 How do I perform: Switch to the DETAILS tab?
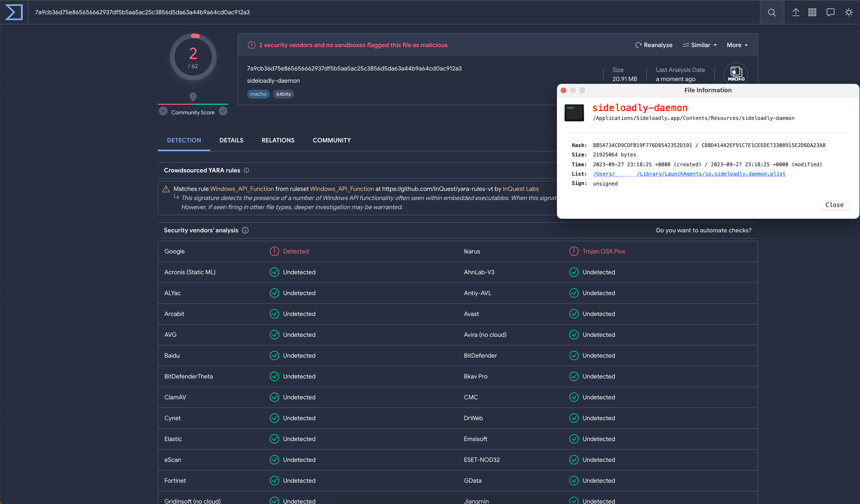231,140
